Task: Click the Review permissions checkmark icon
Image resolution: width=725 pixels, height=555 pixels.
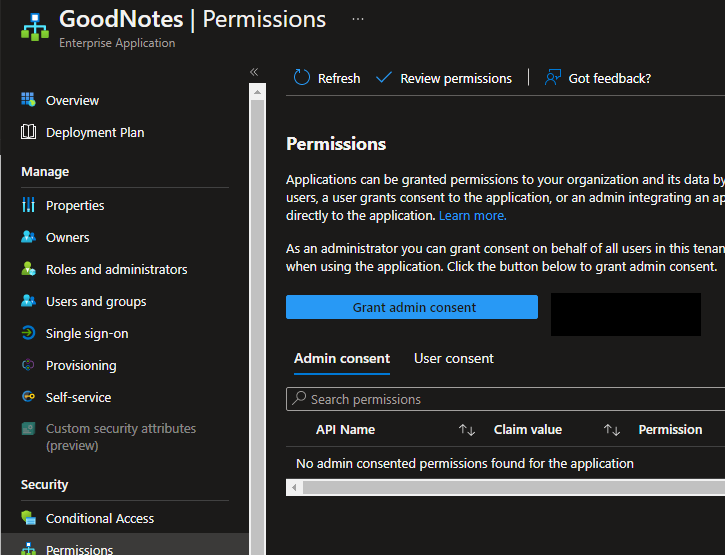Action: (x=384, y=77)
